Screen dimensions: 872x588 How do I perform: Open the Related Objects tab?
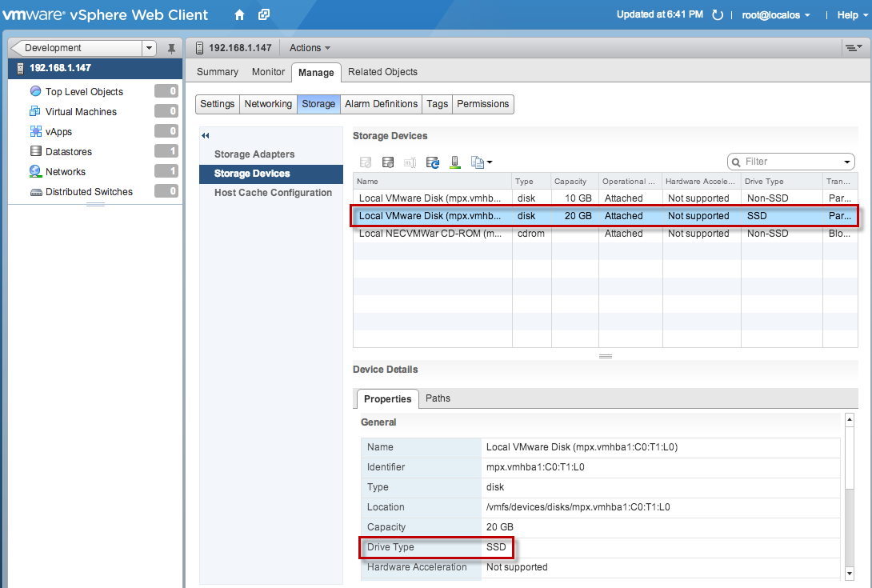click(x=382, y=72)
